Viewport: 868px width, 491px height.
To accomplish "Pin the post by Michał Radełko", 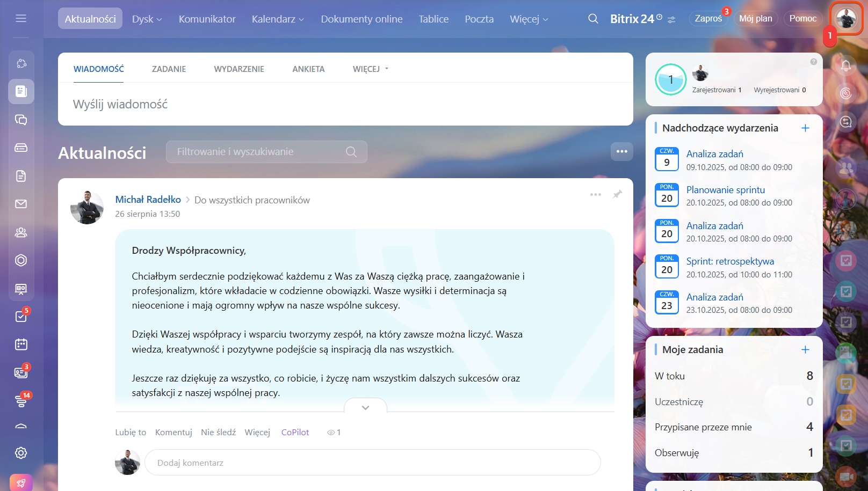I will pos(618,194).
